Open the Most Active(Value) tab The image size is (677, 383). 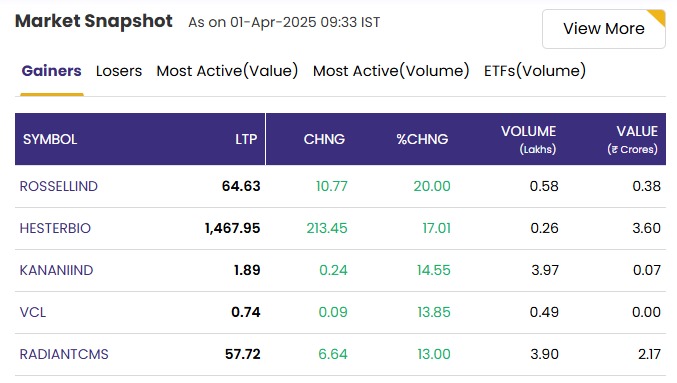click(x=227, y=71)
